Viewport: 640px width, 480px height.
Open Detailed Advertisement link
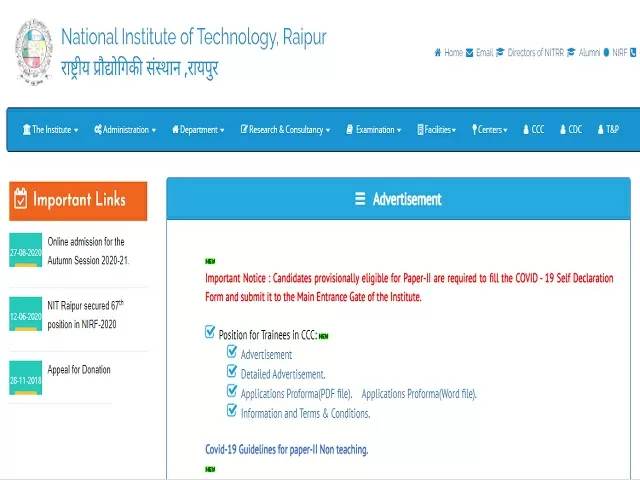283,374
